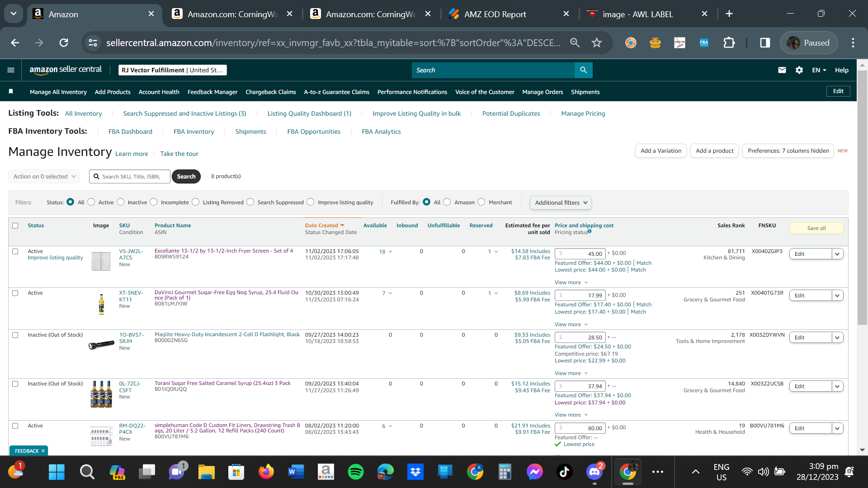This screenshot has height=488, width=868.
Task: Open the Seller Central hamburger menu
Action: point(11,70)
